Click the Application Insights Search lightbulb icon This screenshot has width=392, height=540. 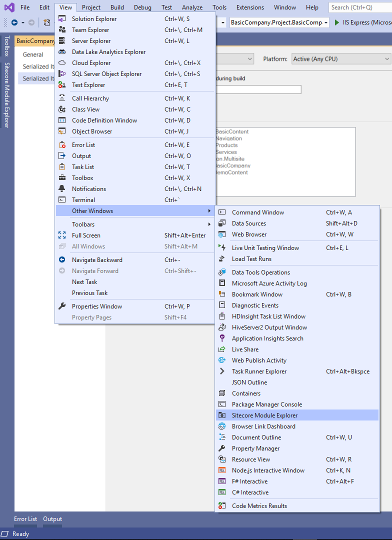tap(222, 338)
